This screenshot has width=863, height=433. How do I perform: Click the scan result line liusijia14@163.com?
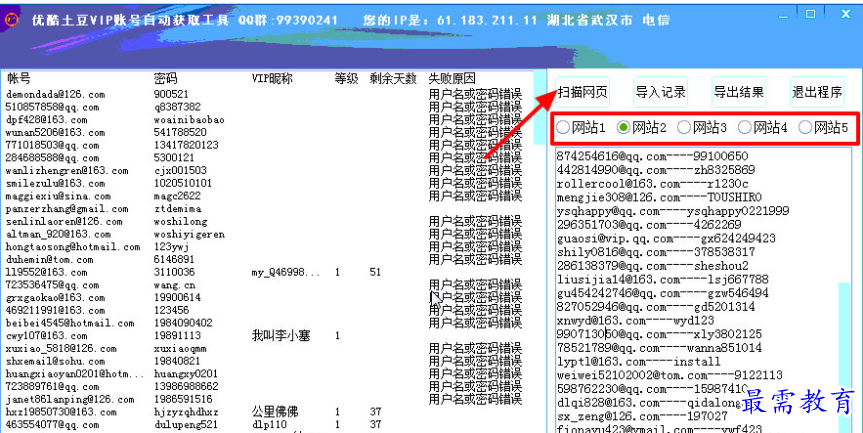[662, 279]
